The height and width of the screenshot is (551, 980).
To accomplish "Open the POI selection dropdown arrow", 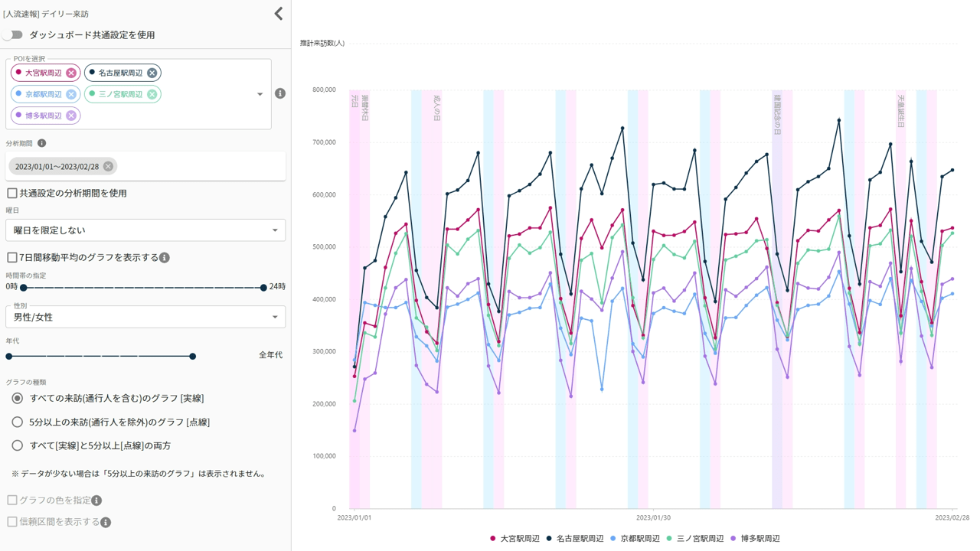I will coord(260,94).
